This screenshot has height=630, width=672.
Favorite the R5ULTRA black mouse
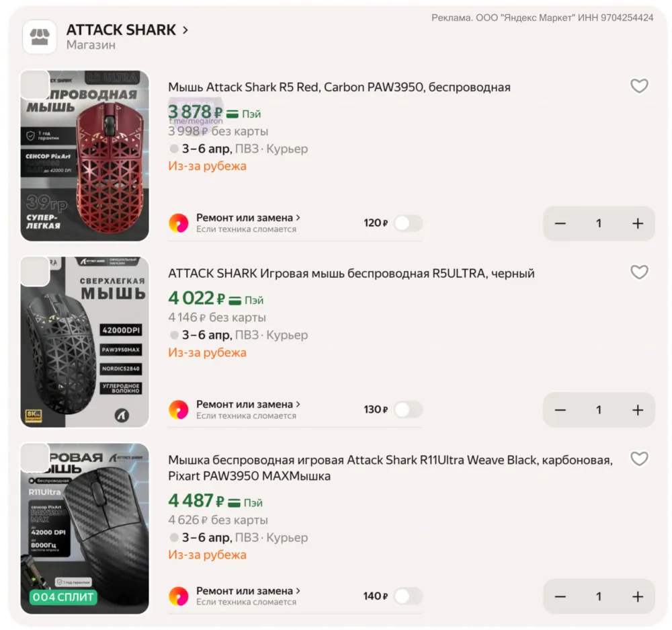tap(639, 272)
